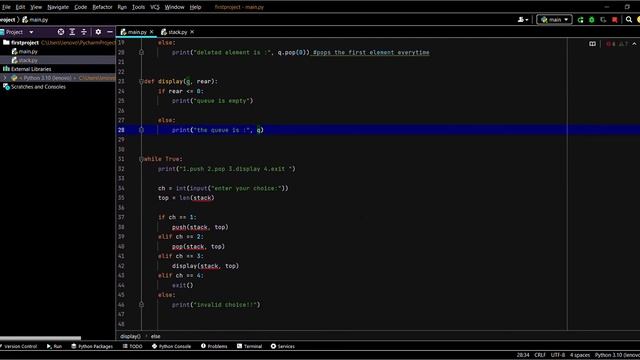Open the main run configuration dropdown

(x=554, y=20)
